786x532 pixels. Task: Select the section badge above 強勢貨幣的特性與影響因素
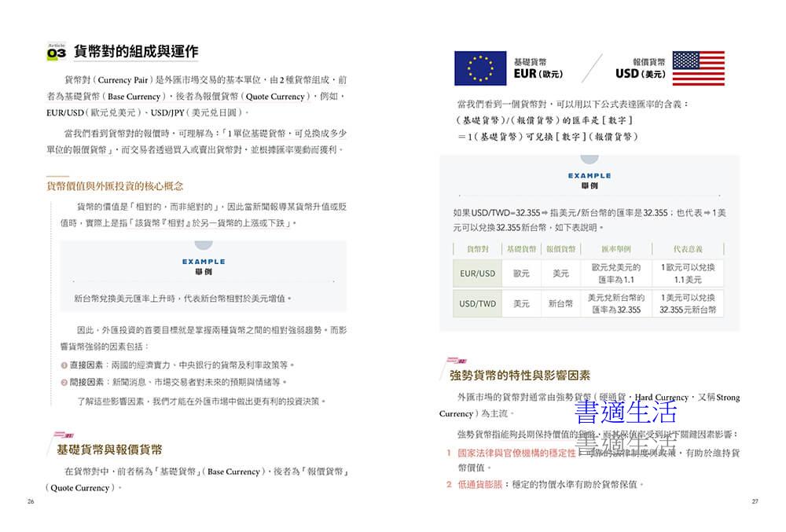click(457, 361)
